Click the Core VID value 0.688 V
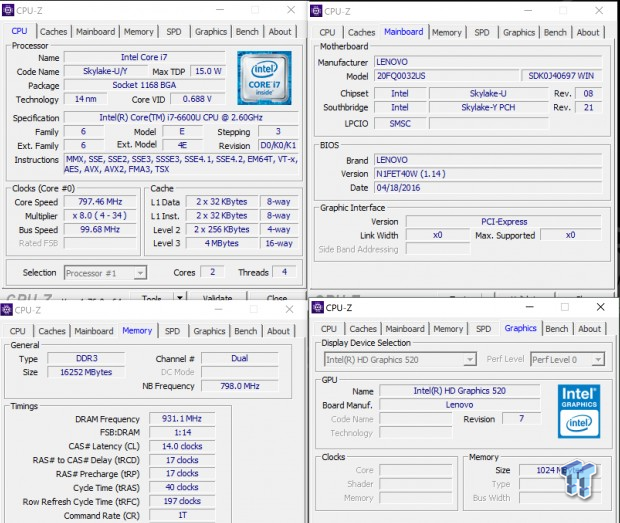This screenshot has height=523, width=620. point(197,99)
